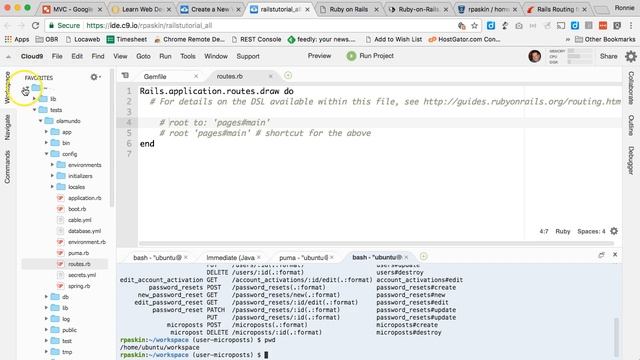This screenshot has height=360, width=640.
Task: Expand the environments folder
Action: pos(52,165)
